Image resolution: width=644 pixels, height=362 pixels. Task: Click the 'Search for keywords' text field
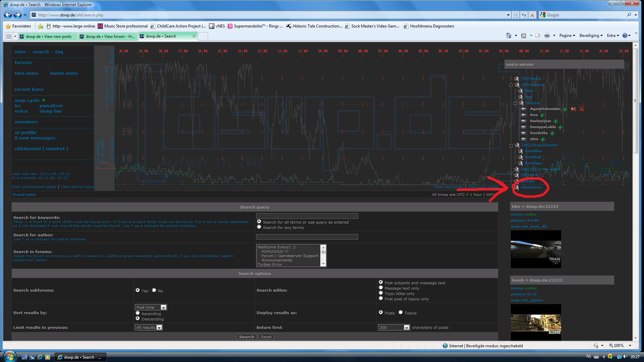pyautogui.click(x=307, y=216)
